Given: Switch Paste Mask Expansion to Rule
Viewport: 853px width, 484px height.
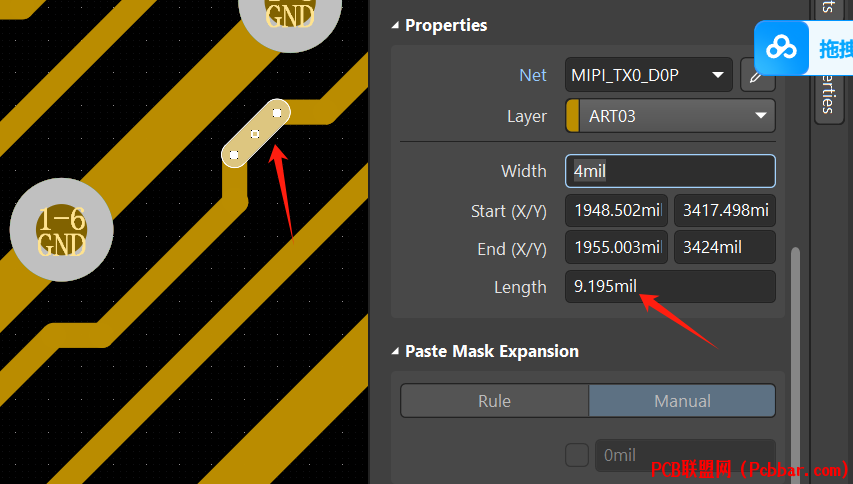Looking at the screenshot, I should click(494, 401).
